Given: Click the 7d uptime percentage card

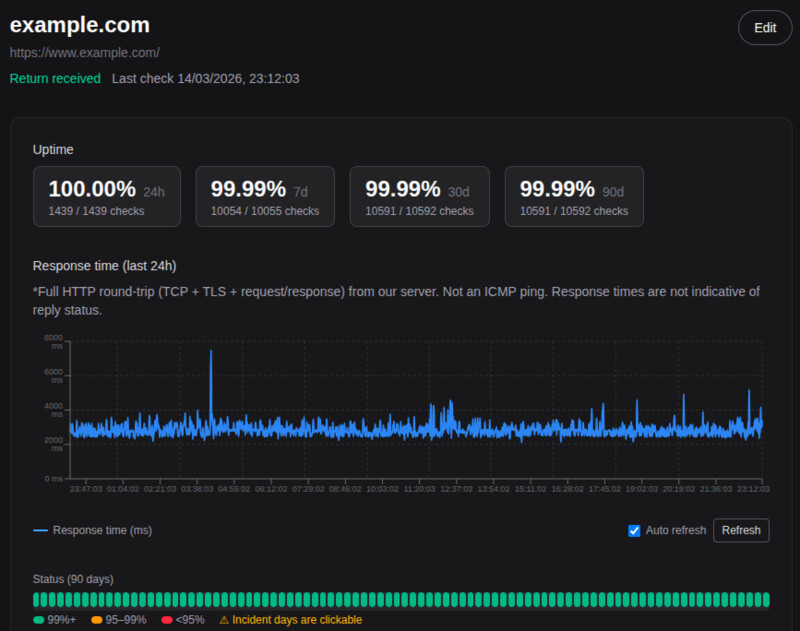Looking at the screenshot, I should (264, 196).
